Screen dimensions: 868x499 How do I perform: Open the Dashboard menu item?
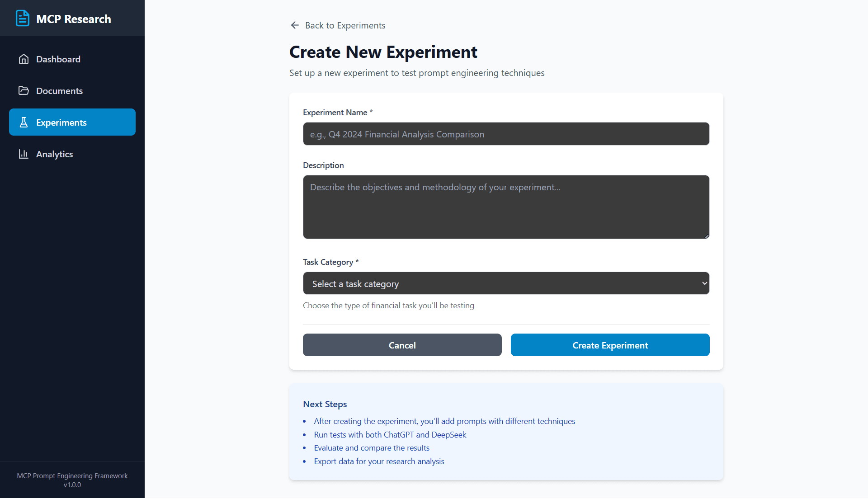pyautogui.click(x=58, y=59)
